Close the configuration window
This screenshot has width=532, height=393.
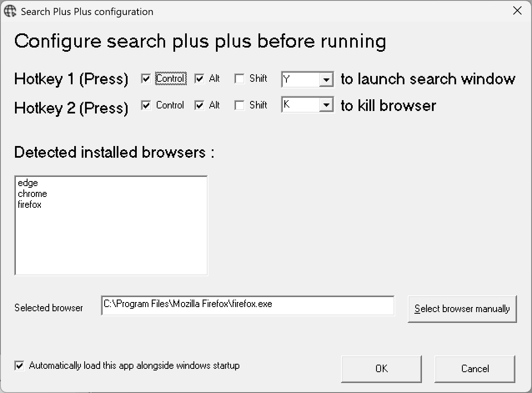517,11
